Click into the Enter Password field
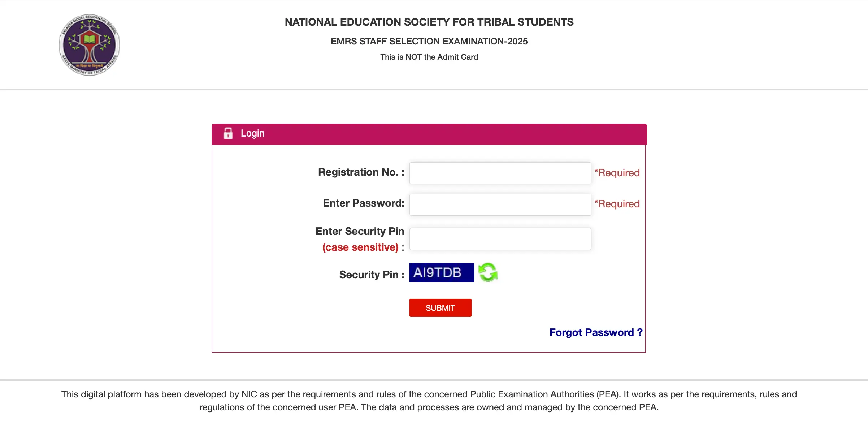 click(x=500, y=204)
